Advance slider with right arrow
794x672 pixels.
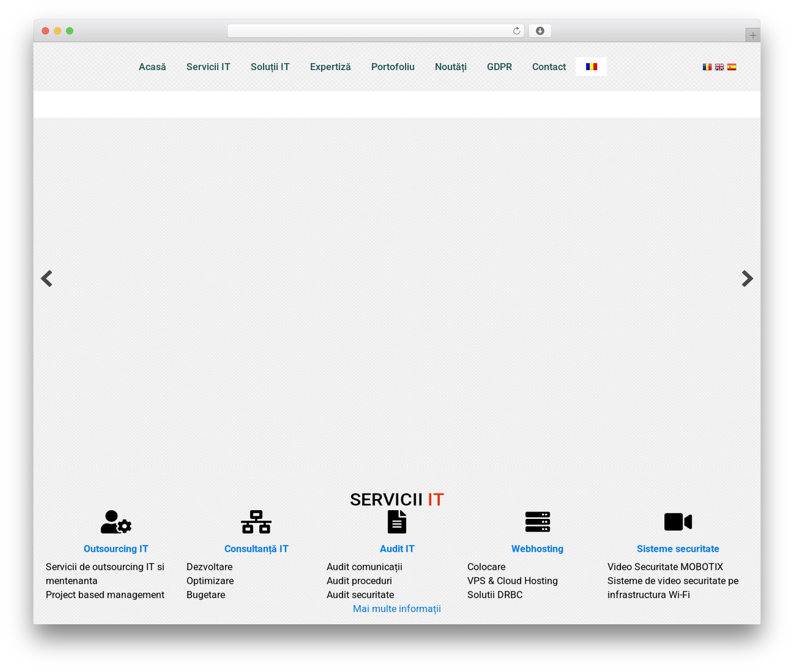click(747, 278)
